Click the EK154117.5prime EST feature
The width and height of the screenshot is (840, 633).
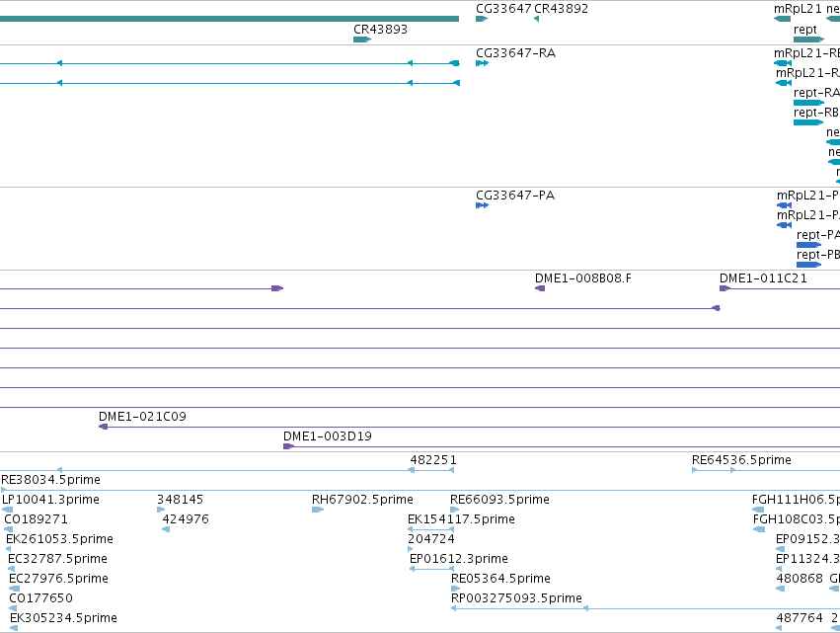(430, 529)
